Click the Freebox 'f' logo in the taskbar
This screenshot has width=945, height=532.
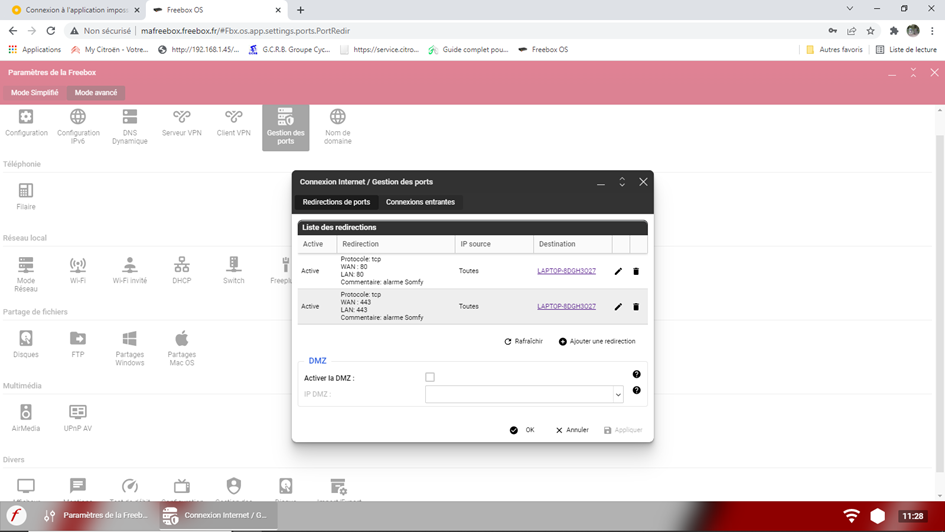16,515
